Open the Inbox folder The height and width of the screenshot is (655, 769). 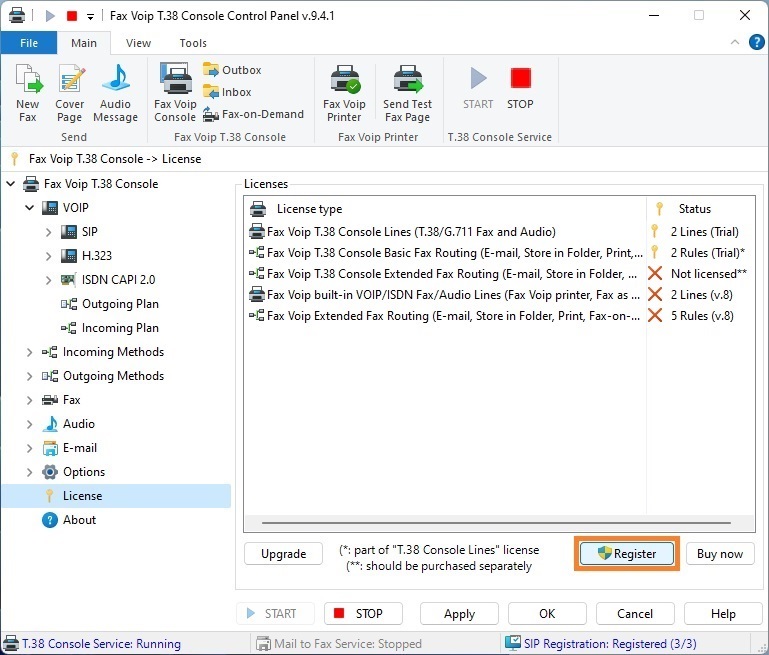tap(227, 92)
